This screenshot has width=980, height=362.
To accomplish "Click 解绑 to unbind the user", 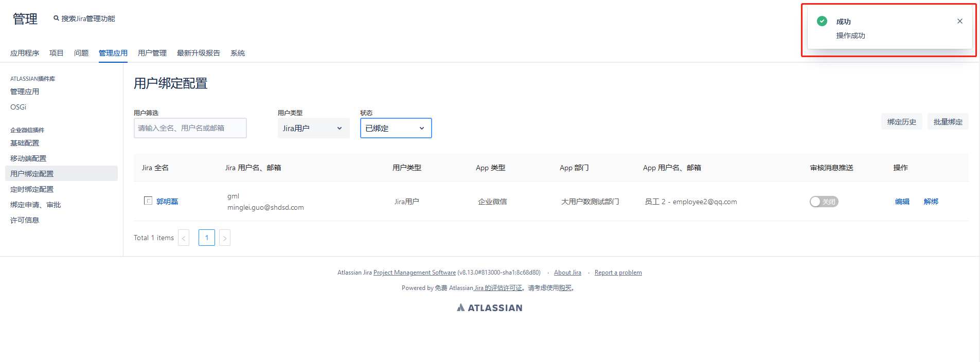I will [x=931, y=202].
